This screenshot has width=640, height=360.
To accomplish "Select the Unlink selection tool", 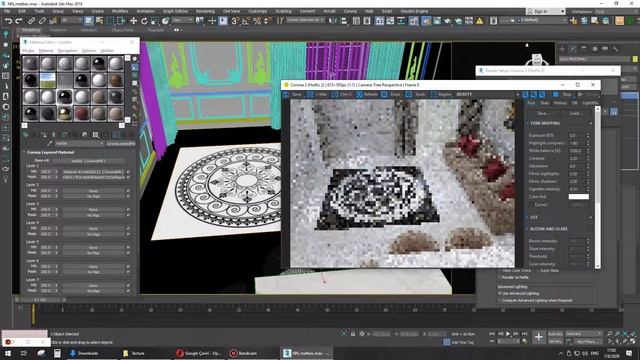I will point(42,21).
